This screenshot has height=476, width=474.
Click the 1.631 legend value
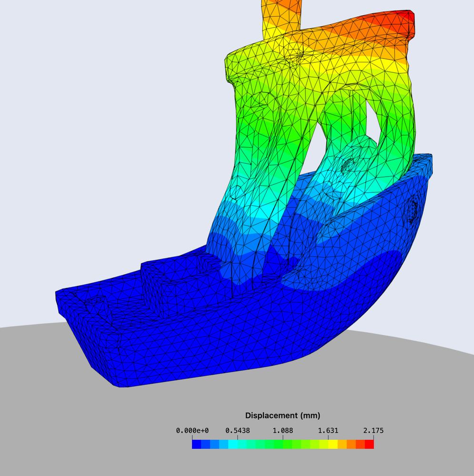(x=328, y=430)
